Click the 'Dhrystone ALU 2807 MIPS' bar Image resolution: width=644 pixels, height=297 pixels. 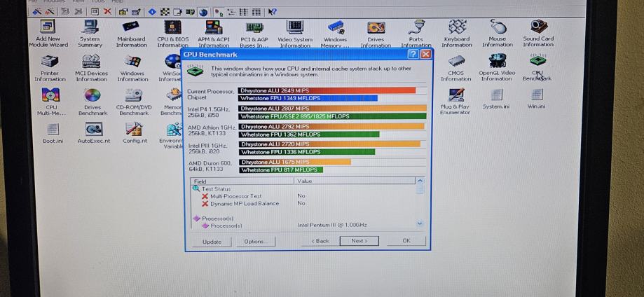click(333, 109)
